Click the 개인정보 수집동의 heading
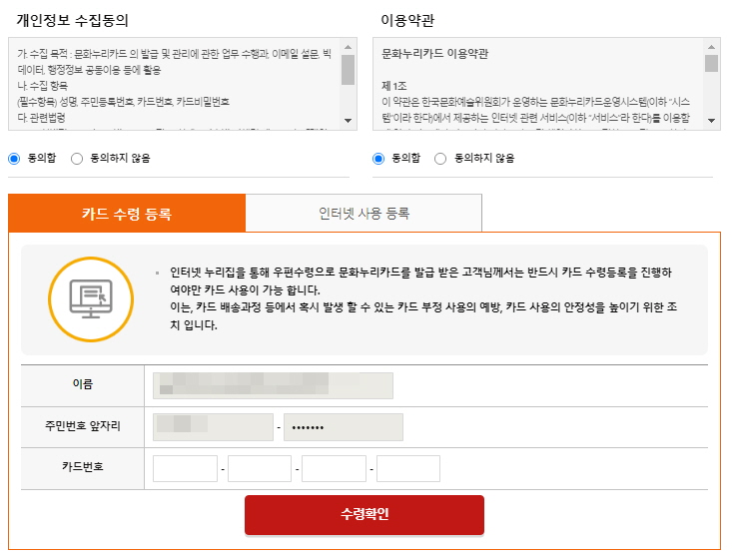 [72, 21]
